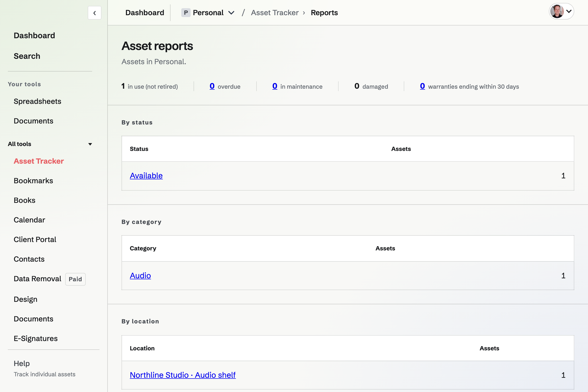The width and height of the screenshot is (588, 392).
Task: Open Data Removal tool
Action: click(37, 279)
